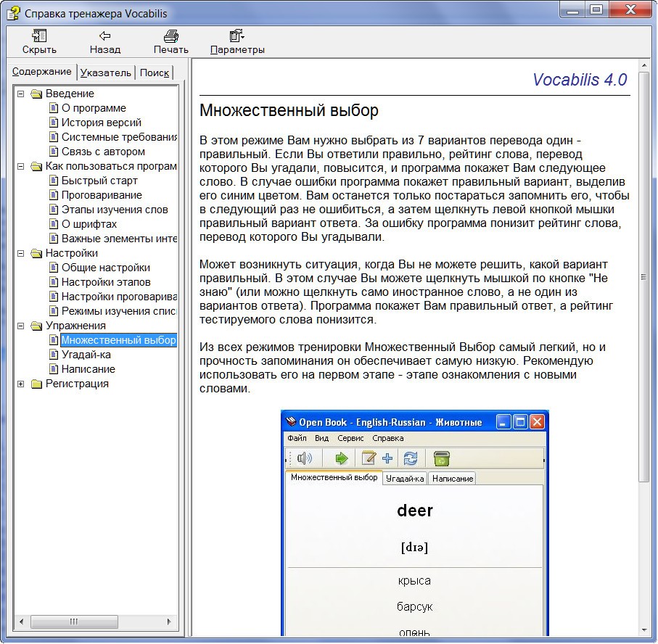The width and height of the screenshot is (658, 644).
Task: Collapse the Настройки tree node
Action: pos(20,253)
